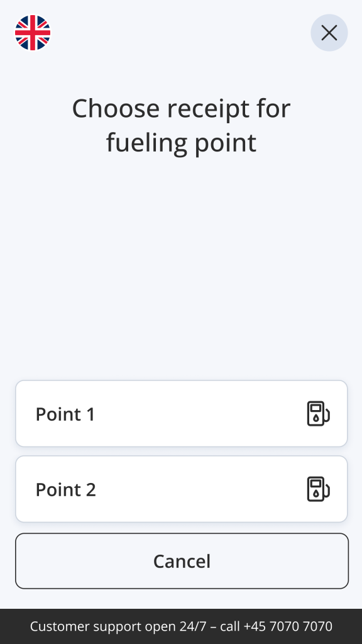The image size is (362, 644).
Task: Click the 'Cancel' text in outlined button
Action: (x=182, y=561)
